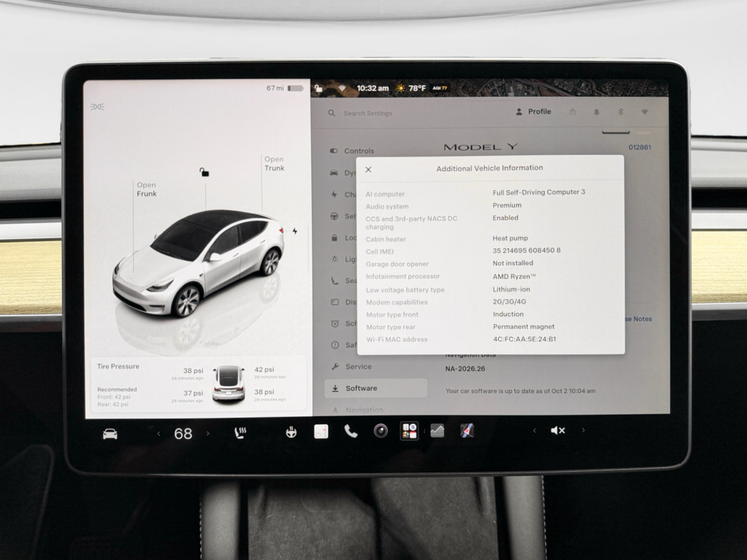Tap the 68 temperature setting
Image resolution: width=747 pixels, height=560 pixels.
tap(183, 433)
